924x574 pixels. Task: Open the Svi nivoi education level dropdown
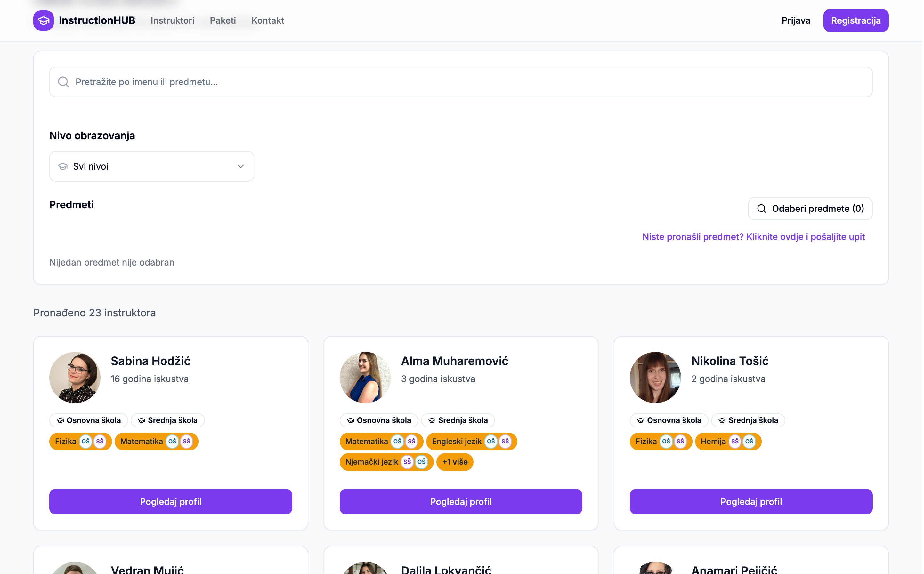[x=152, y=167]
